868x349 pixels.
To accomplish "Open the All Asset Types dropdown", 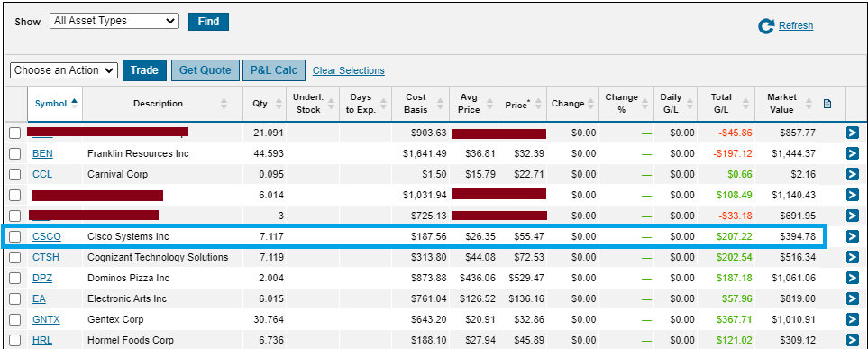I will (x=114, y=21).
